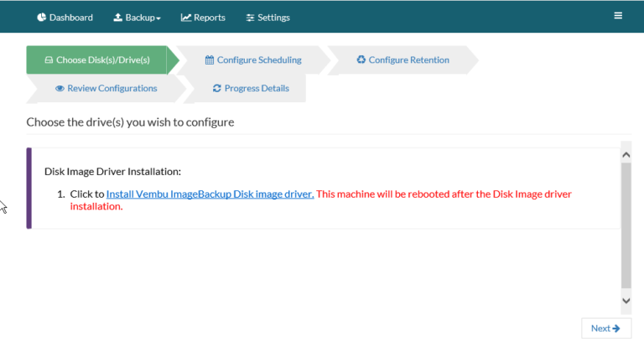The image size is (644, 352).
Task: Click the refresh icon in Progress Details
Action: (217, 88)
